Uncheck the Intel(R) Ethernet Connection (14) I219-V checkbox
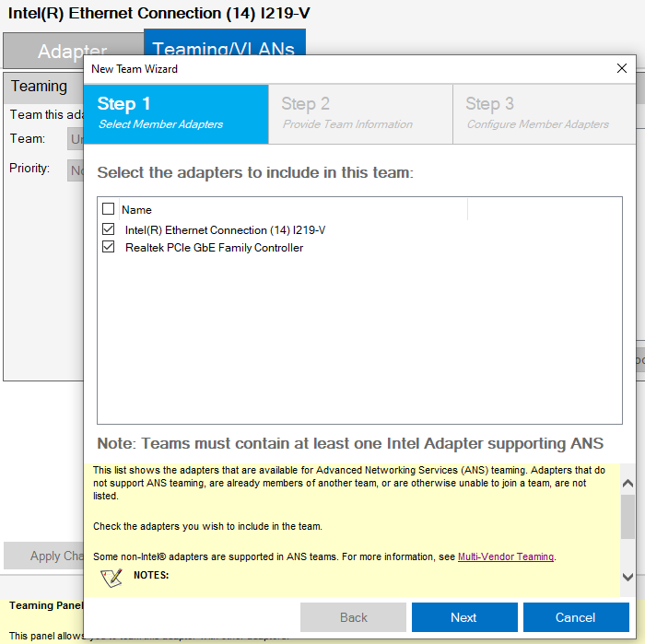Screen dimensions: 645x644 [x=108, y=229]
